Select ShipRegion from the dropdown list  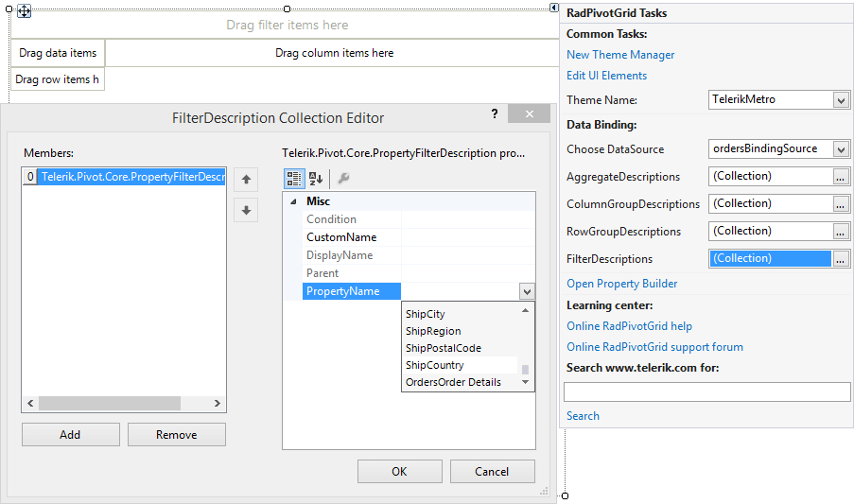pyautogui.click(x=461, y=331)
